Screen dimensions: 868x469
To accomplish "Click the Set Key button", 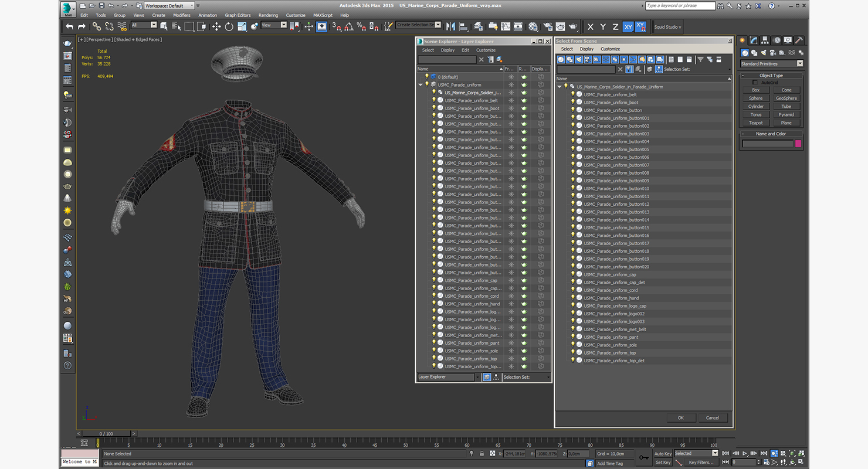I will tap(663, 463).
